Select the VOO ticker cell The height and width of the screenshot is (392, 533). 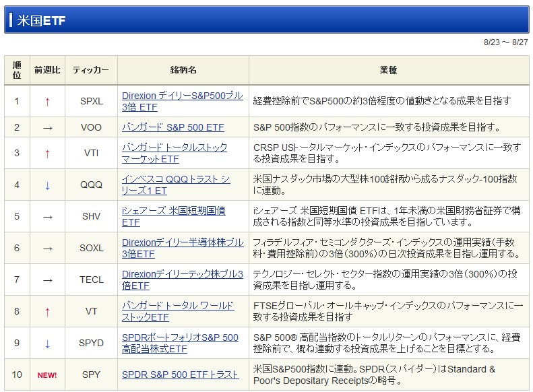[x=92, y=127]
